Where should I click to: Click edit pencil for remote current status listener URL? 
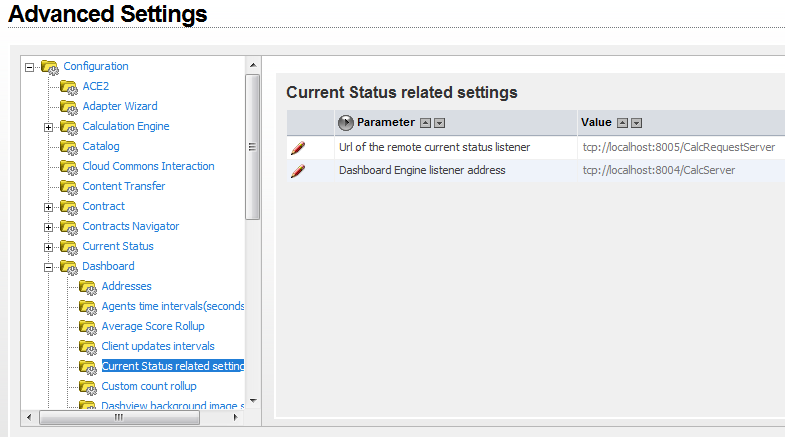point(297,148)
